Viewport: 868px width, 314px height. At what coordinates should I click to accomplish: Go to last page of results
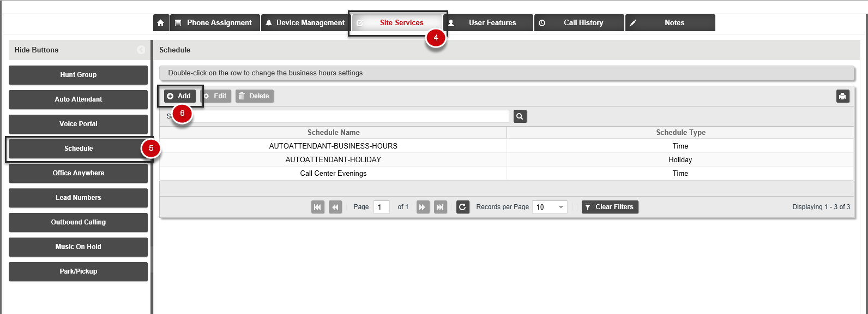(441, 207)
